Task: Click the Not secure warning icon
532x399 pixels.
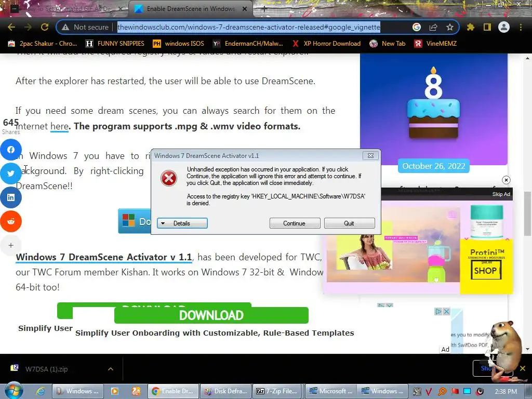Action: [65, 27]
